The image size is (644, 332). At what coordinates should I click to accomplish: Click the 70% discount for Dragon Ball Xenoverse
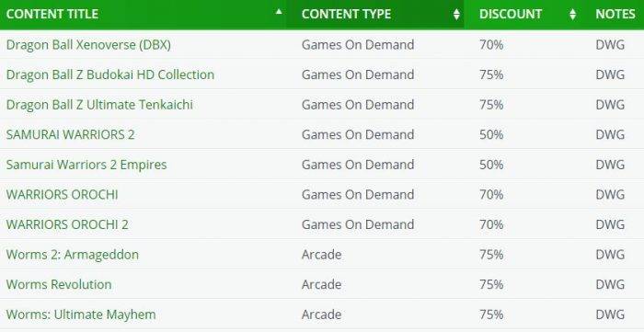click(491, 45)
